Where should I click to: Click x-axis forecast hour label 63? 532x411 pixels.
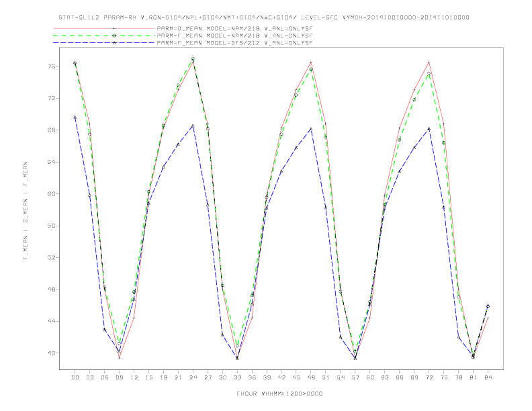pyautogui.click(x=385, y=377)
